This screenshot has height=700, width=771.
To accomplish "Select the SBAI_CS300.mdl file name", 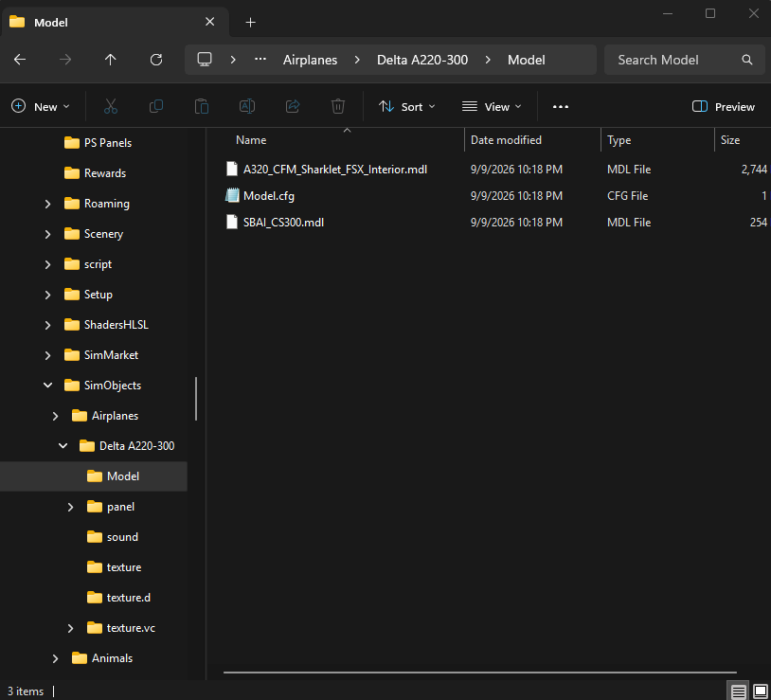I will point(284,223).
